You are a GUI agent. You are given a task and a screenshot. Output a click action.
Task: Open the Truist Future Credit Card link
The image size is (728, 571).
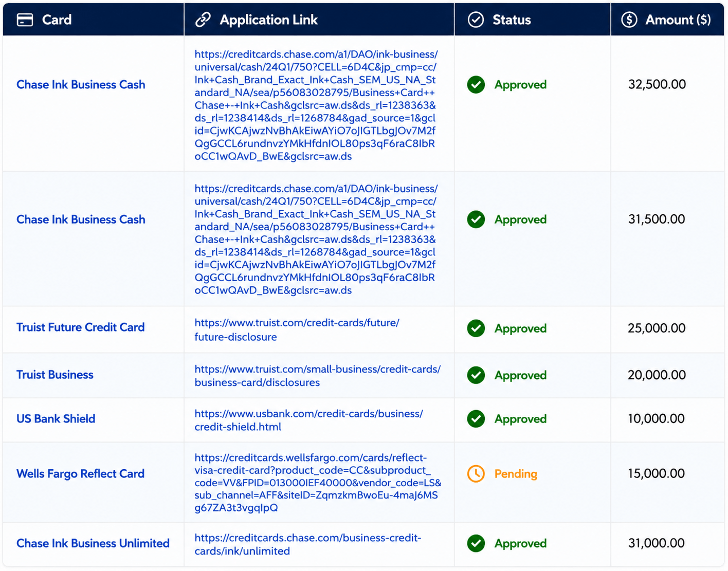pos(80,327)
